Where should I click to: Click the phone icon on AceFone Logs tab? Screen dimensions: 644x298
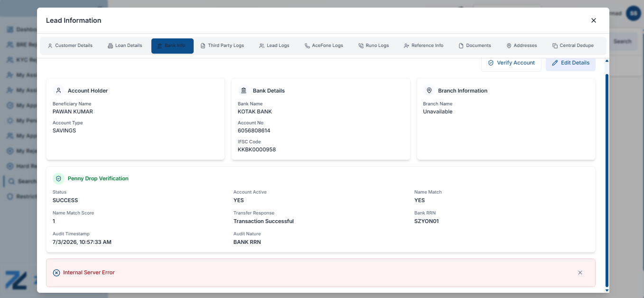click(x=307, y=46)
